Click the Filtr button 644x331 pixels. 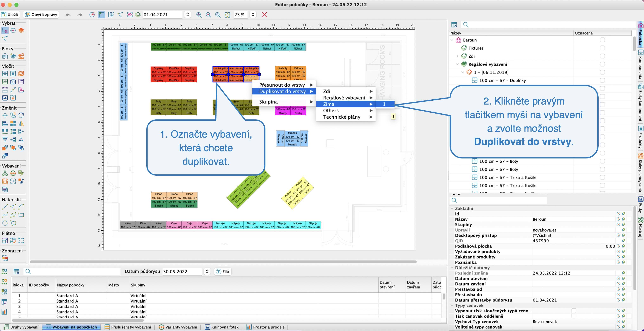pyautogui.click(x=223, y=271)
